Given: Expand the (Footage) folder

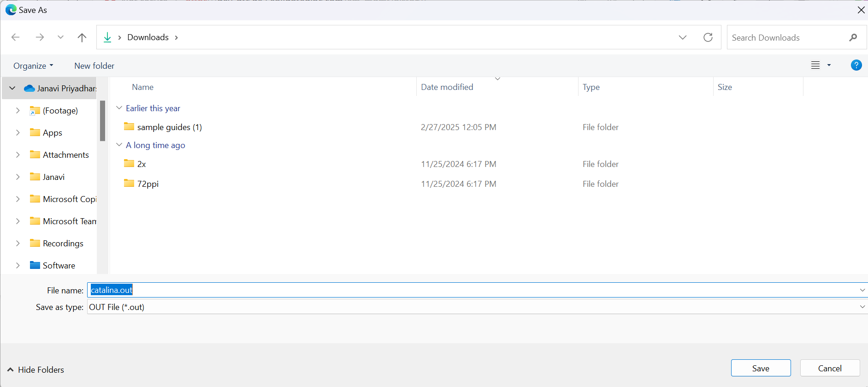Looking at the screenshot, I should (x=18, y=111).
